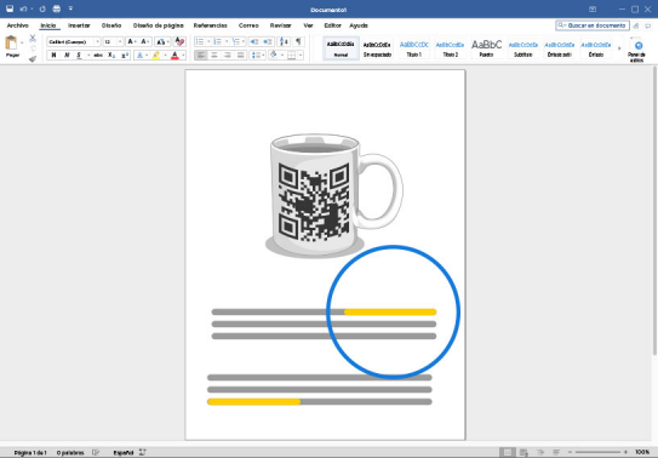Apply the Subtítulo style

(x=523, y=48)
